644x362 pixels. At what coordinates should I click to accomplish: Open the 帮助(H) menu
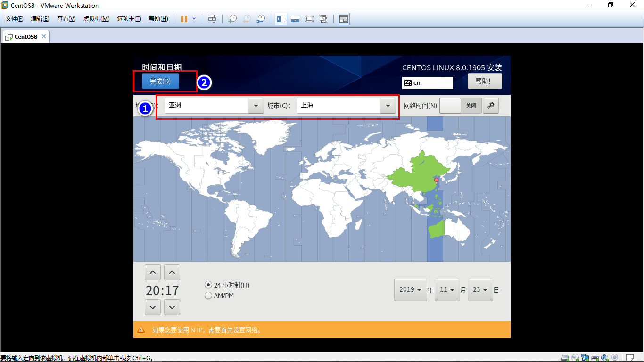158,19
